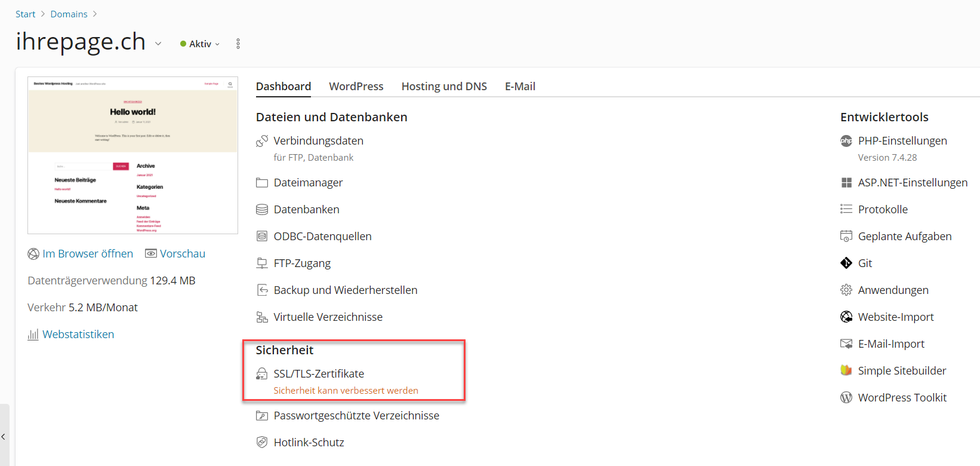Image resolution: width=980 pixels, height=466 pixels.
Task: Click the Git diamond icon
Action: [846, 263]
